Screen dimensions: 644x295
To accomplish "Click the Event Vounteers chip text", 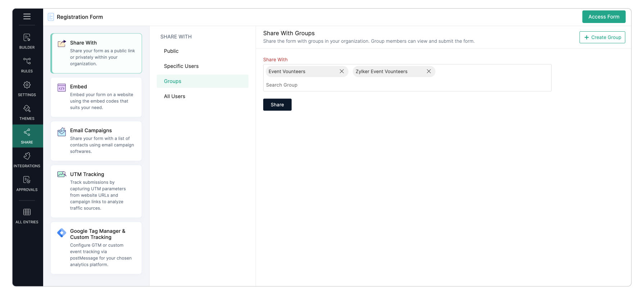I will [x=287, y=72].
